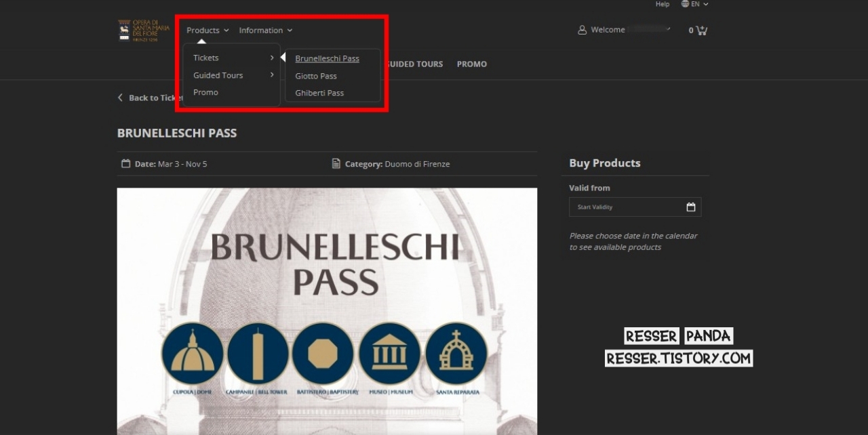Expand the Guided Tours submenu arrow
Screen dimensions: 868x435
(272, 75)
